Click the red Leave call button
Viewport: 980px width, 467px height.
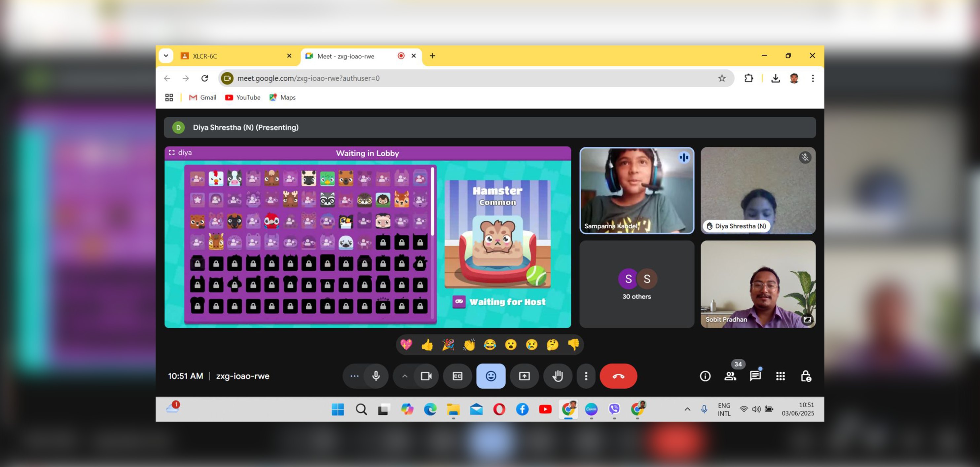[x=618, y=376]
